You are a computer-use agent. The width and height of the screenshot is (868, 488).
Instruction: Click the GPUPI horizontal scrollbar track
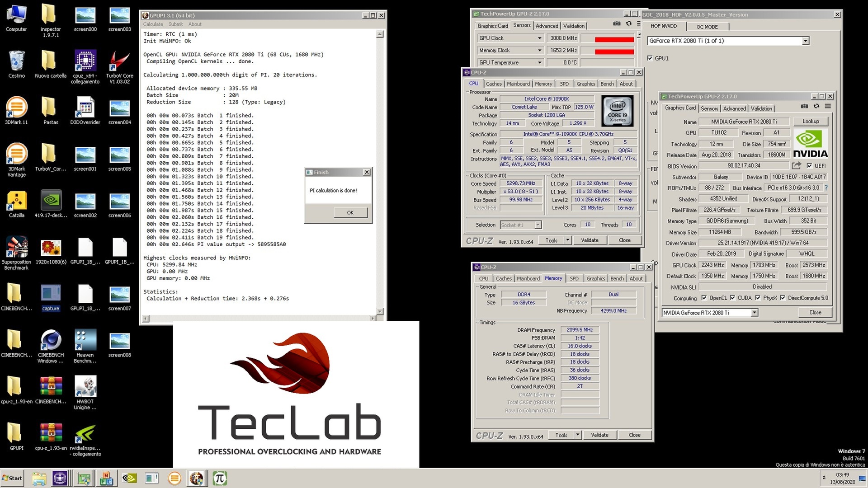click(x=260, y=319)
